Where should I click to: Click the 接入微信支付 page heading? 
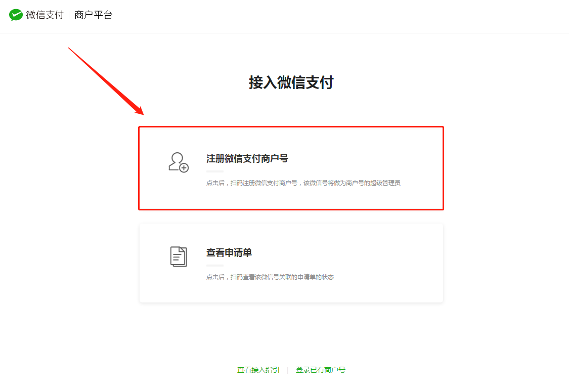291,82
